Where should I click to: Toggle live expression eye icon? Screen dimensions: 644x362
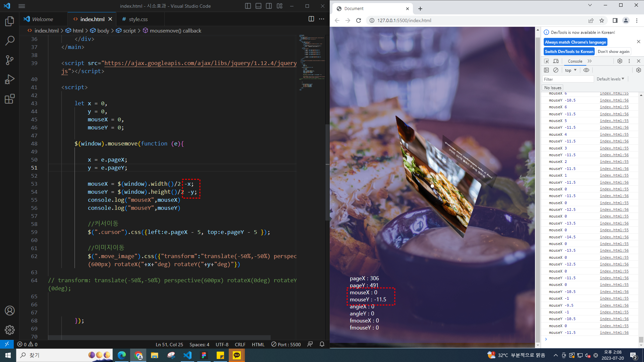(x=586, y=70)
